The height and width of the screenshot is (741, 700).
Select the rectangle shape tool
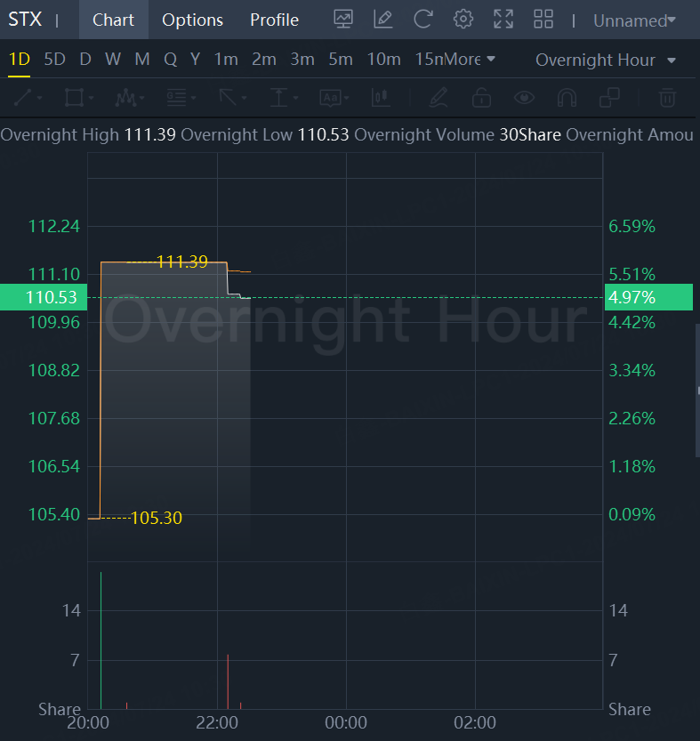click(x=74, y=98)
